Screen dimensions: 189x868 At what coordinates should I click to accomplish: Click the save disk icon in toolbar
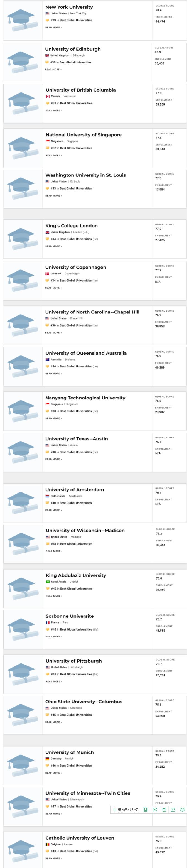[x=164, y=810]
